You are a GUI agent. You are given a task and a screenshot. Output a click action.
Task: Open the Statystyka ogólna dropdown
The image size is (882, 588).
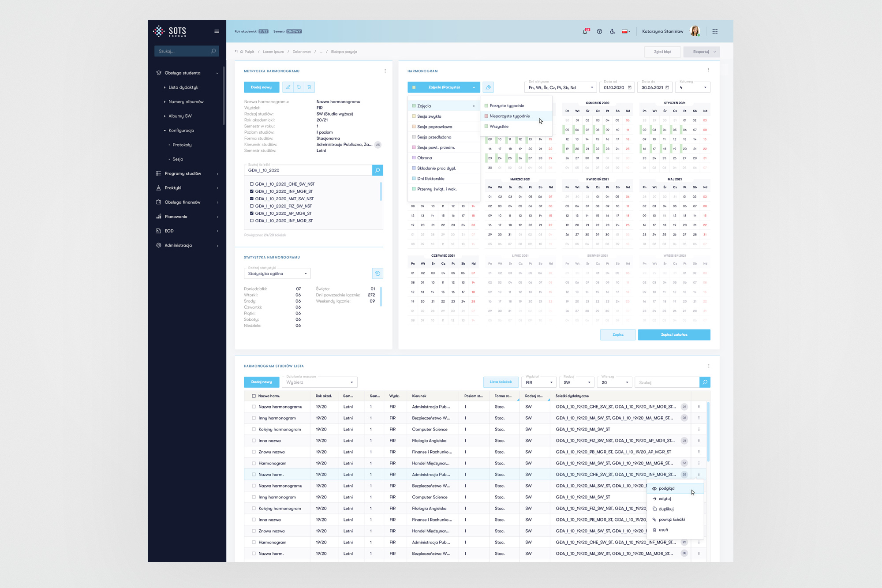(x=277, y=273)
